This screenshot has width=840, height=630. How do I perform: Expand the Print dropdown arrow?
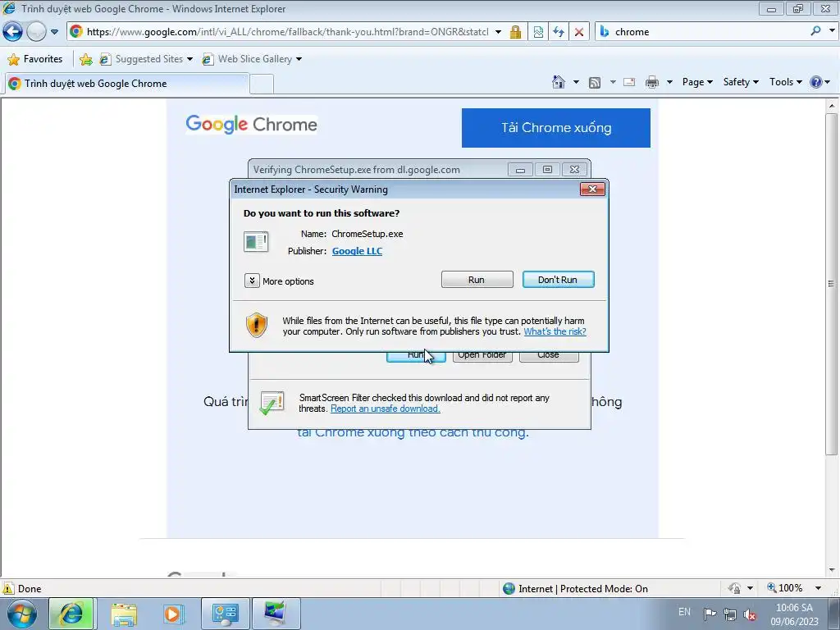(669, 82)
